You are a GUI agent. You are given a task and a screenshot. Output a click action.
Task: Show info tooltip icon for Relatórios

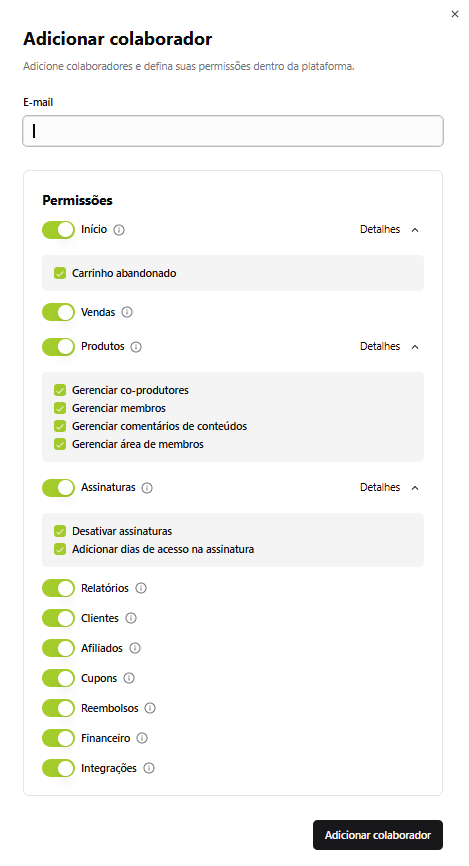point(141,588)
